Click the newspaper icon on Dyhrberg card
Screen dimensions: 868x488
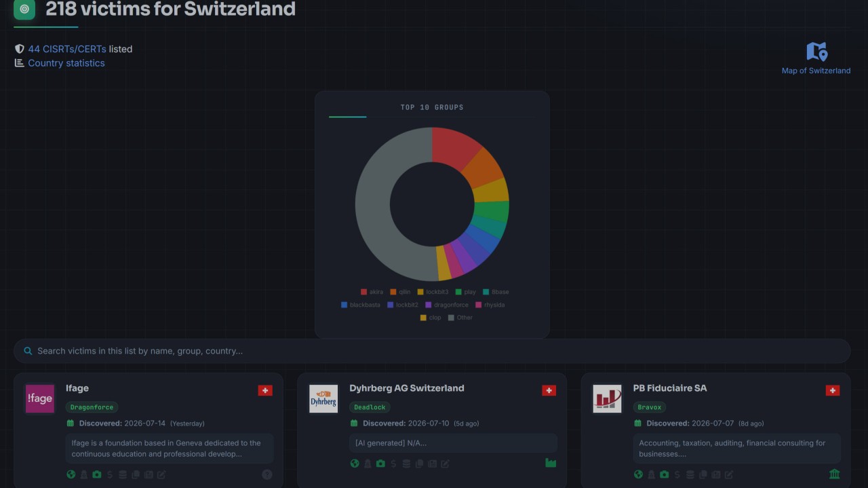(432, 464)
